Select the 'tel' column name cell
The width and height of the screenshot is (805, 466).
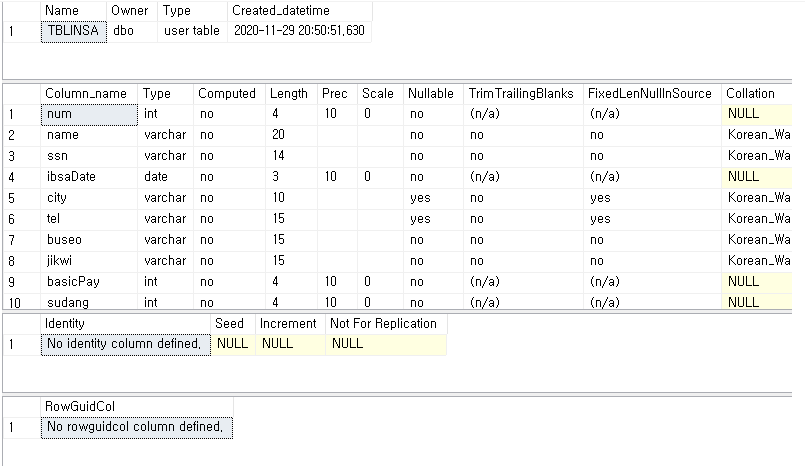(89, 220)
